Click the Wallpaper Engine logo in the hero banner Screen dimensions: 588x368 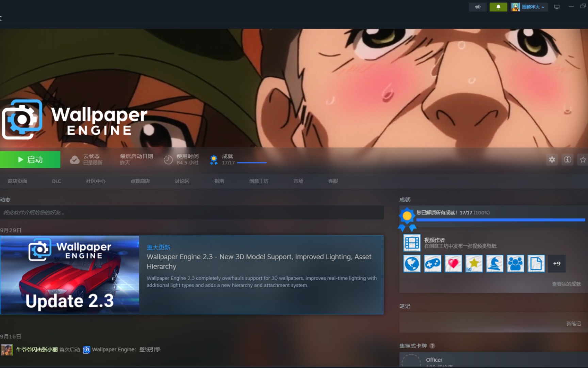coord(75,120)
